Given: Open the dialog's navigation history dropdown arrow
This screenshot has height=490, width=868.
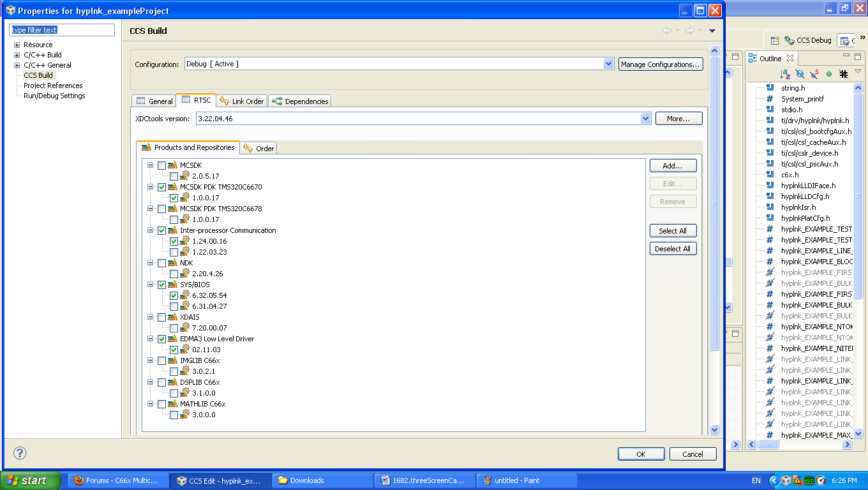Looking at the screenshot, I should pos(712,31).
